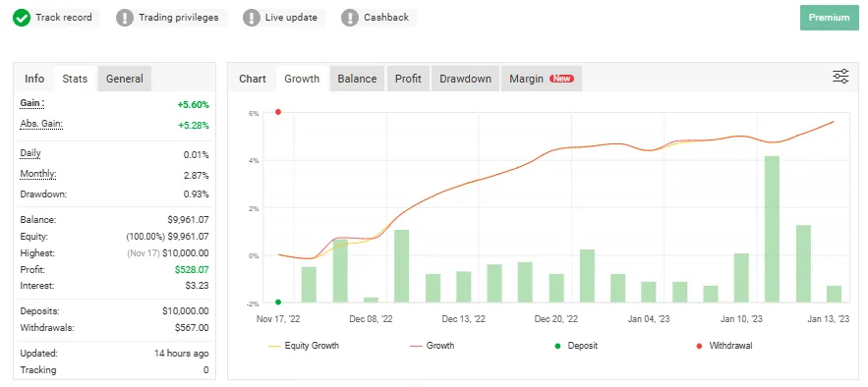
Task: Click the 14 hours ago updated value
Action: (182, 354)
